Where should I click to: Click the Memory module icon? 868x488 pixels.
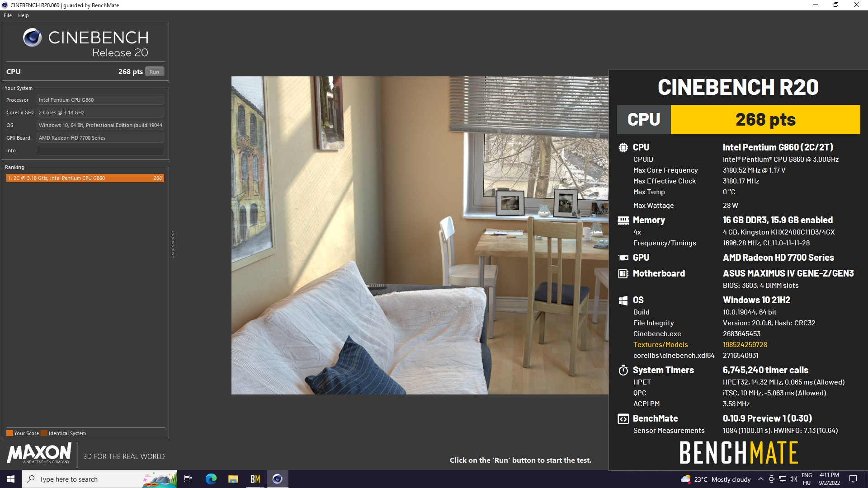point(623,220)
